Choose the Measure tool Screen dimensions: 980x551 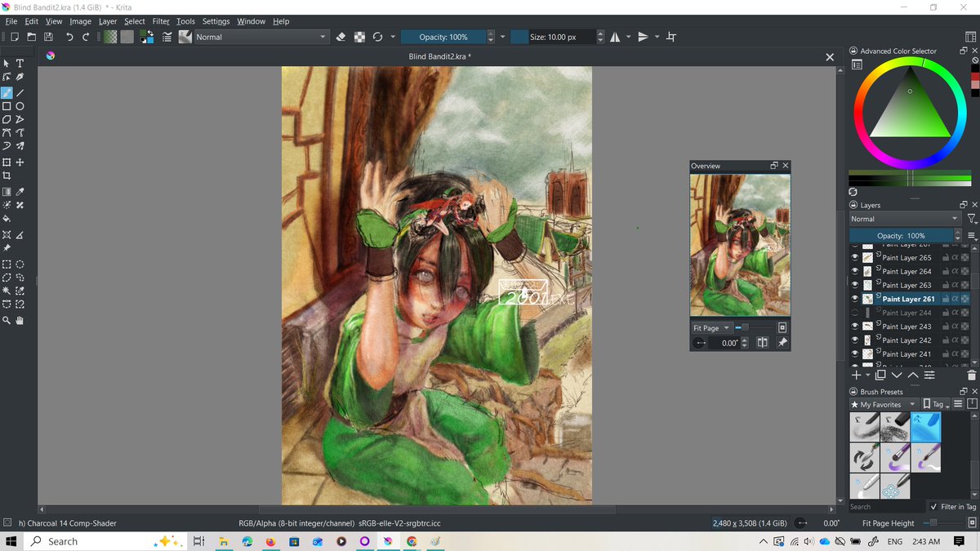(20, 235)
